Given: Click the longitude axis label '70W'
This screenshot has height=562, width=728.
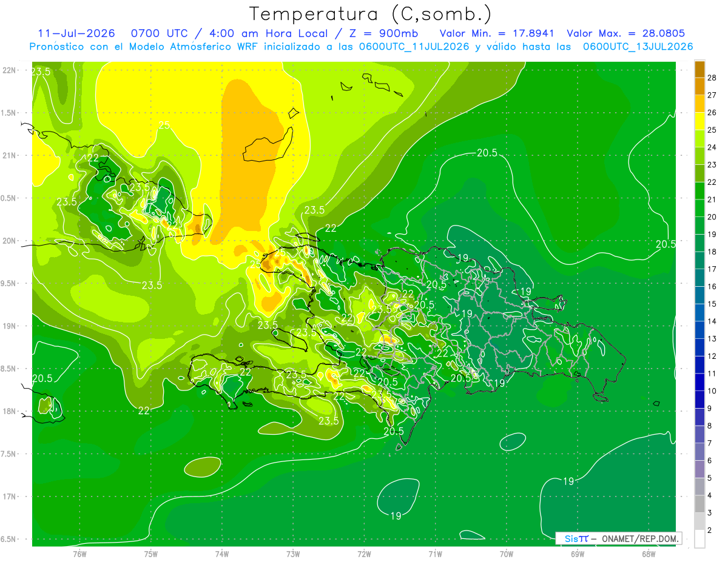Looking at the screenshot, I should [x=507, y=554].
